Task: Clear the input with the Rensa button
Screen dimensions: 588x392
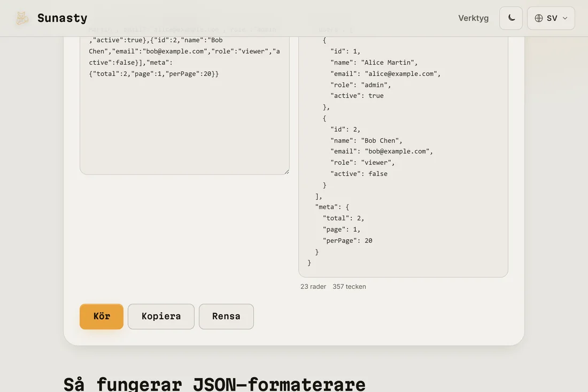Action: coord(226,316)
